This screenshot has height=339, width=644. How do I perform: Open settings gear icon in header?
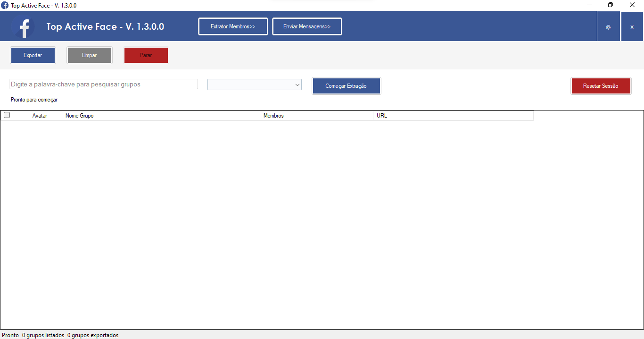[608, 27]
